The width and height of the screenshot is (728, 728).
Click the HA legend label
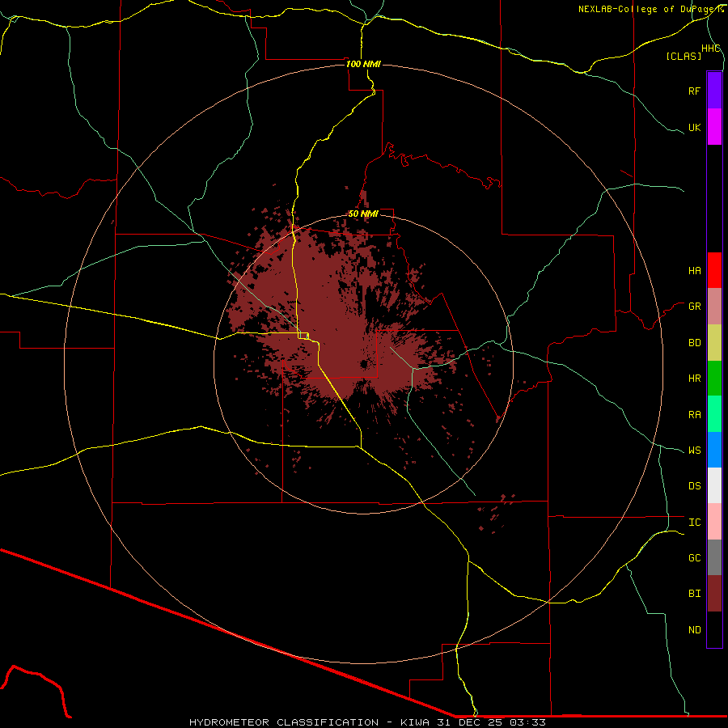click(x=694, y=271)
